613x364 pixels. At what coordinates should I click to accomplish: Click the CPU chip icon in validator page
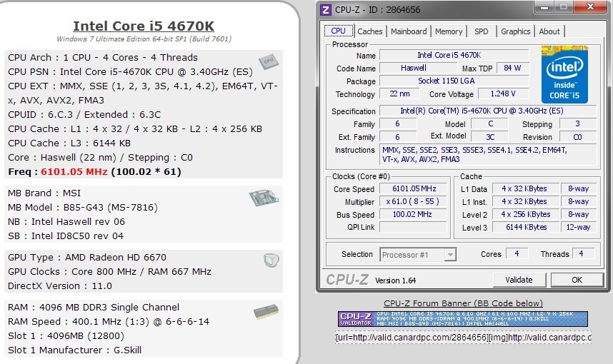[x=269, y=61]
